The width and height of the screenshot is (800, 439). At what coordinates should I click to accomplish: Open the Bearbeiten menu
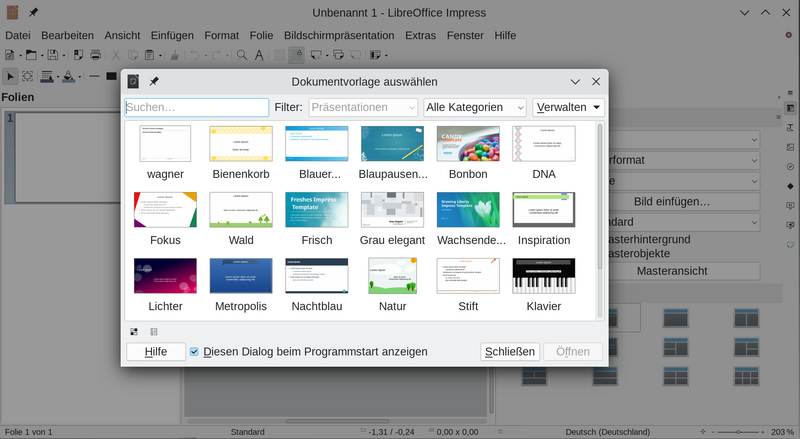pyautogui.click(x=67, y=35)
